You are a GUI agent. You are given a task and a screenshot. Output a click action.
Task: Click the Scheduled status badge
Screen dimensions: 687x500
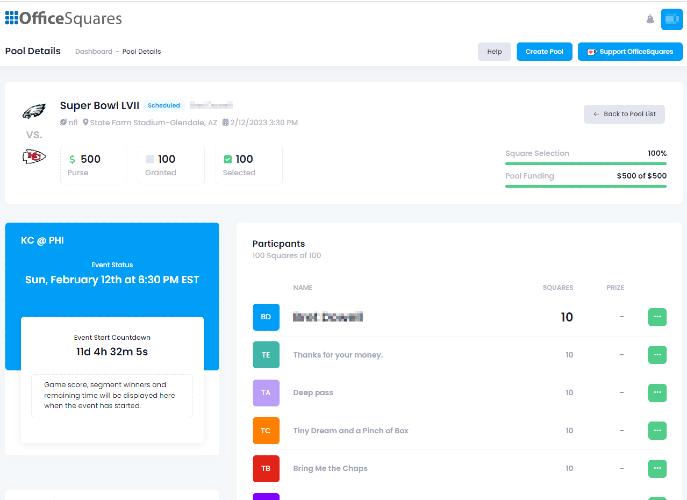pyautogui.click(x=164, y=106)
